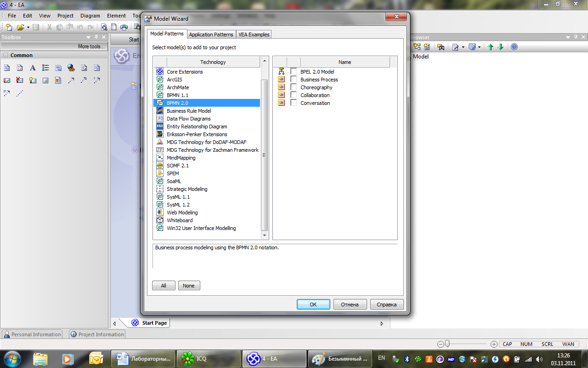Open the dropdown arrow beside the Browser notepad icon

(x=463, y=47)
